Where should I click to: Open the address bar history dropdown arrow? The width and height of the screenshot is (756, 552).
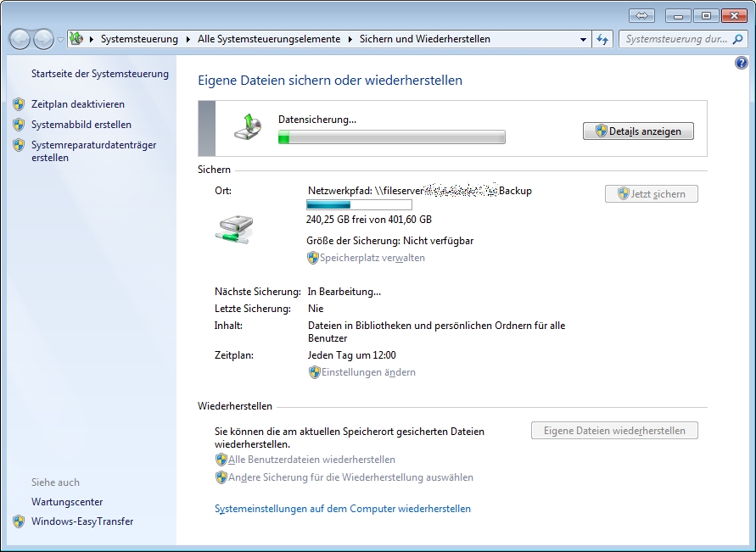(583, 39)
